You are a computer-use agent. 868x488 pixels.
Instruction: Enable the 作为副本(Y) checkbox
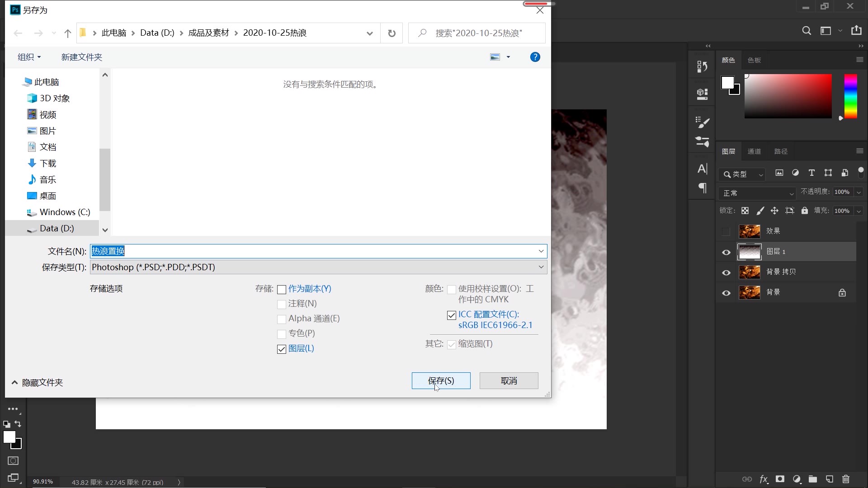coord(282,289)
